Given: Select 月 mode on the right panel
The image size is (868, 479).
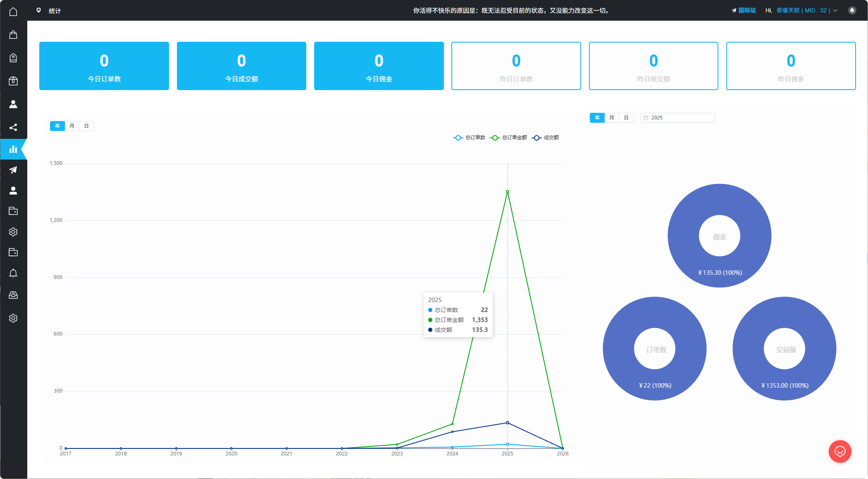Looking at the screenshot, I should (611, 117).
